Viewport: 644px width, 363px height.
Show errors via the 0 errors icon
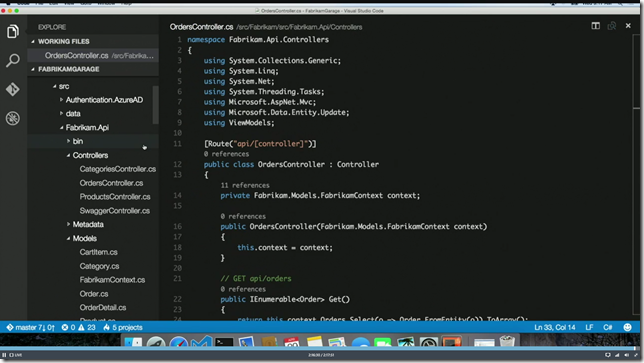point(68,327)
